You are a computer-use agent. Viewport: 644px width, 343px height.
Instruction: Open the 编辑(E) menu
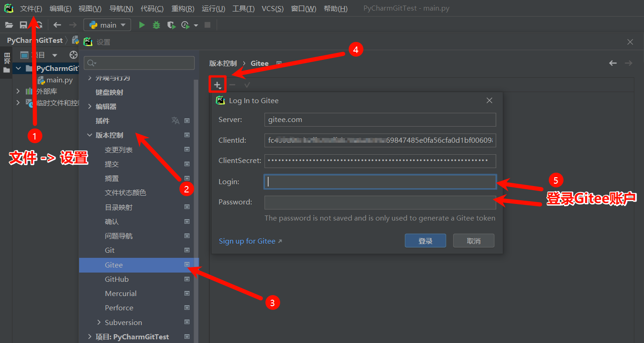point(61,9)
